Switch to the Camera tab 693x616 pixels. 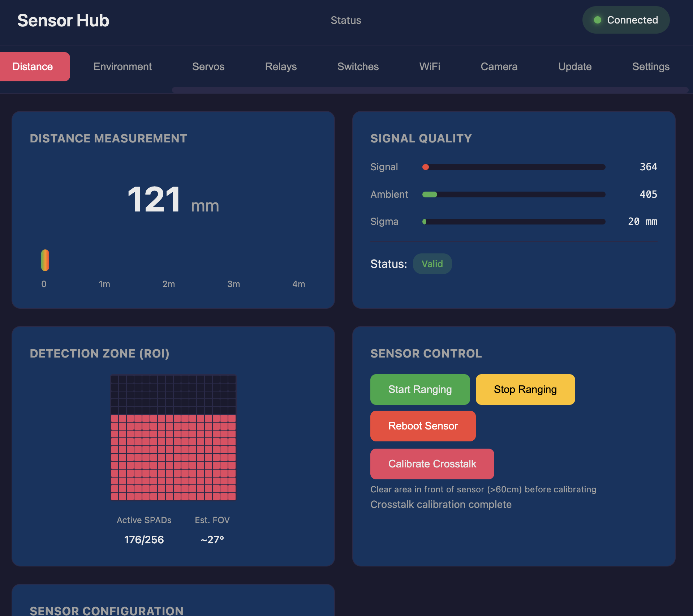(499, 67)
